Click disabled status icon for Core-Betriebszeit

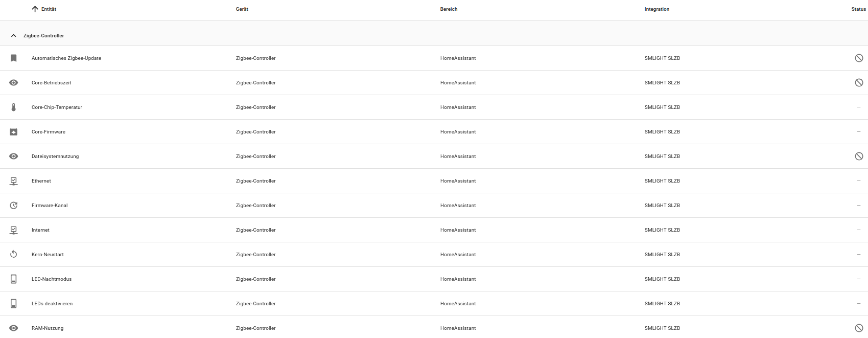pyautogui.click(x=859, y=83)
